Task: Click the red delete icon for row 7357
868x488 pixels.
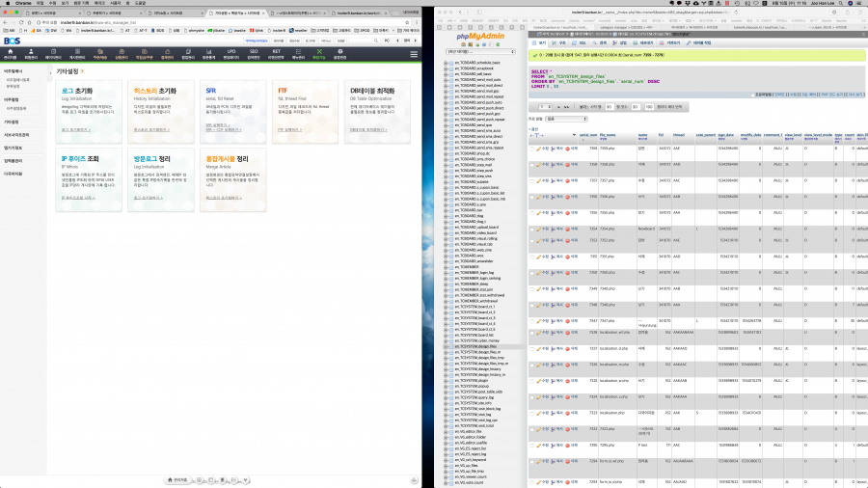Action: tap(568, 180)
